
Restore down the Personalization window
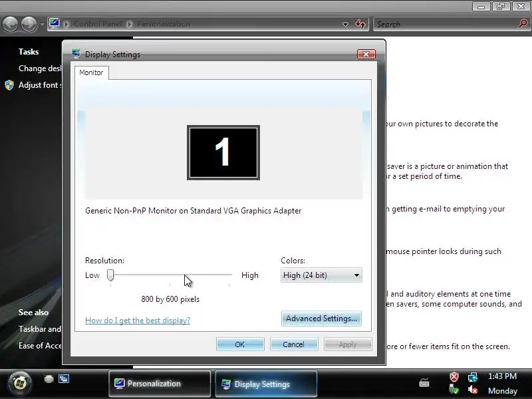(501, 7)
